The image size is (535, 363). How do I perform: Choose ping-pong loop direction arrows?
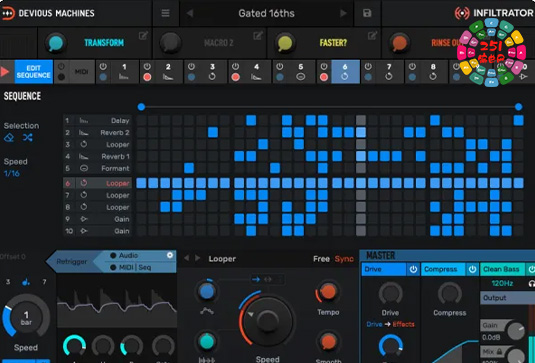tap(268, 280)
